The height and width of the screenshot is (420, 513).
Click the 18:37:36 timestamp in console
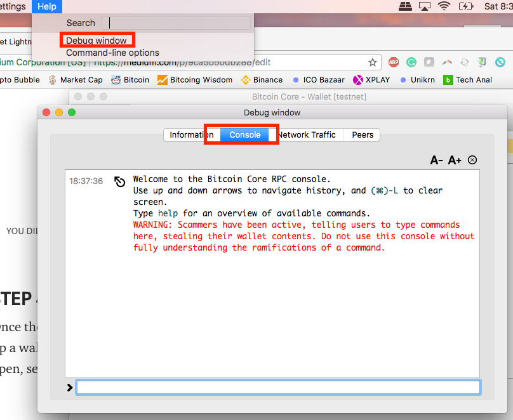[86, 181]
